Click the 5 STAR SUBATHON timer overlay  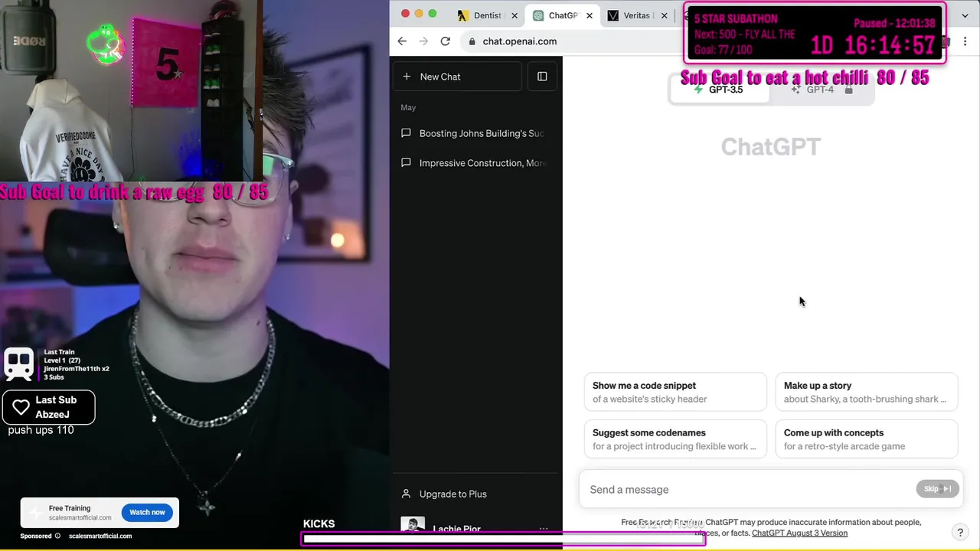[815, 33]
